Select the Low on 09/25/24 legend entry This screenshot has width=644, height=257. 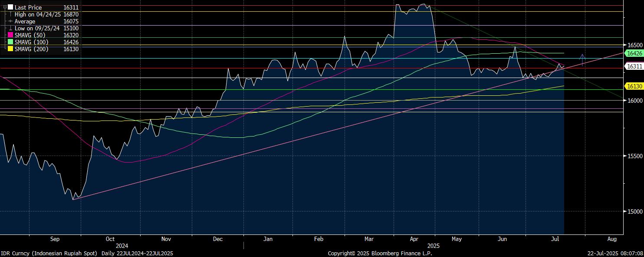(x=37, y=28)
